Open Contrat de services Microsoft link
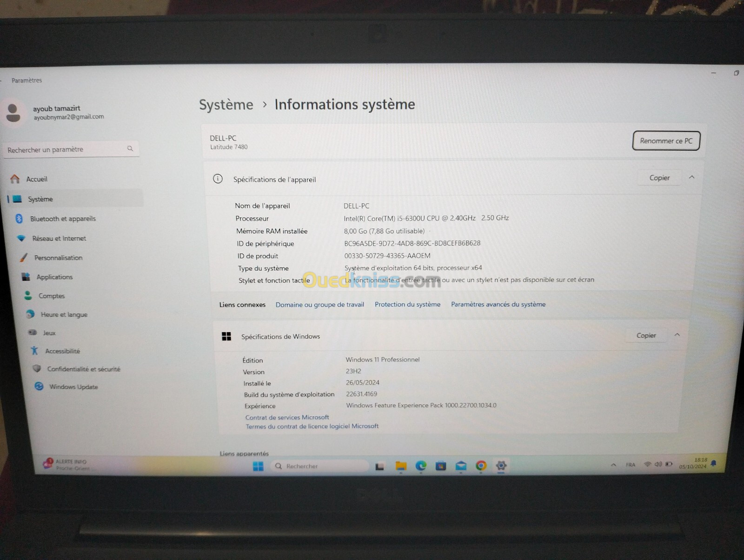This screenshot has height=560, width=744. coord(287,417)
